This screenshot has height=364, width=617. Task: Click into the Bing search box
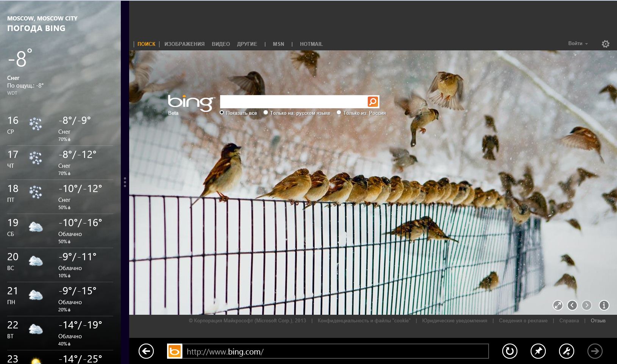coord(294,102)
